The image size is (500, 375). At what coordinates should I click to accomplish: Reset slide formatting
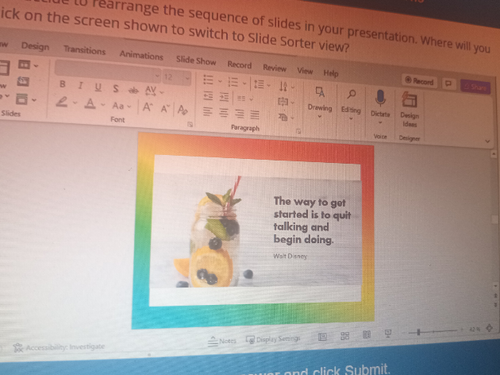(x=23, y=81)
